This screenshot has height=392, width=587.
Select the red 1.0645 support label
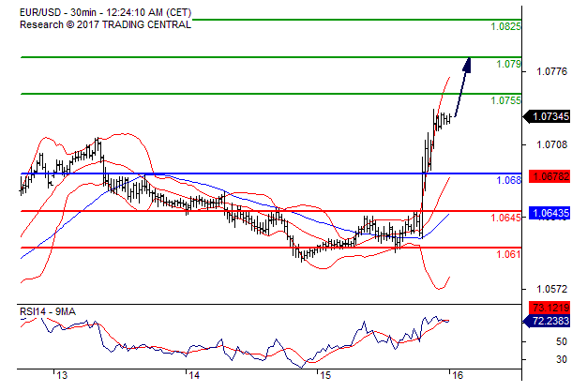[505, 218]
